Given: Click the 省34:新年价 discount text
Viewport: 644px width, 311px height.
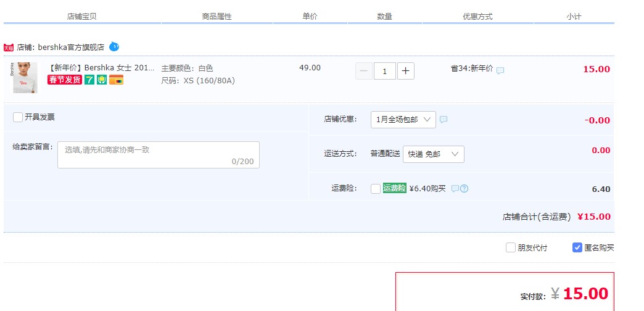Looking at the screenshot, I should (x=472, y=68).
